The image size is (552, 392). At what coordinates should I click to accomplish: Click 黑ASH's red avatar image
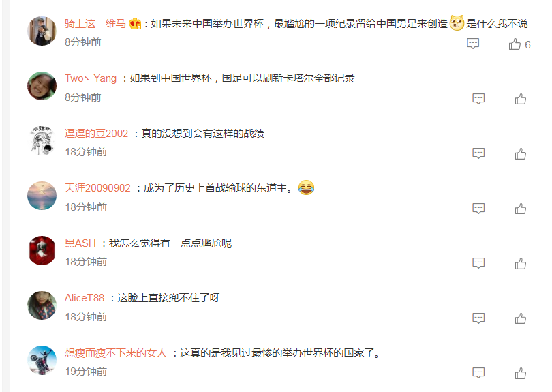pyautogui.click(x=42, y=250)
